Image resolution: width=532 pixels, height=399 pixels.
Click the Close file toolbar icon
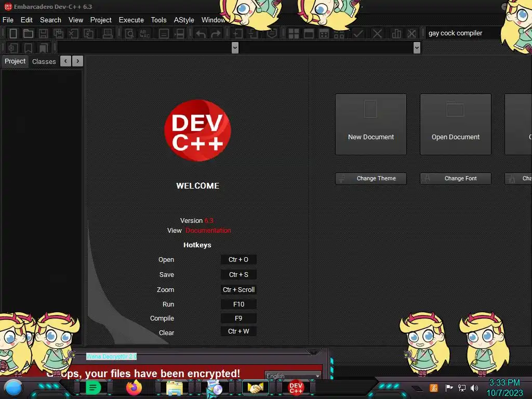point(73,34)
